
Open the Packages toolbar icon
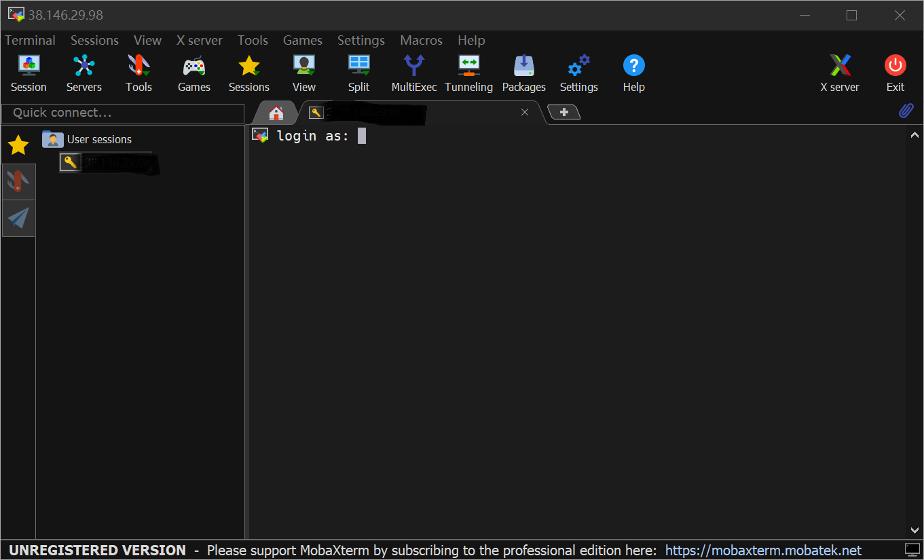point(523,73)
